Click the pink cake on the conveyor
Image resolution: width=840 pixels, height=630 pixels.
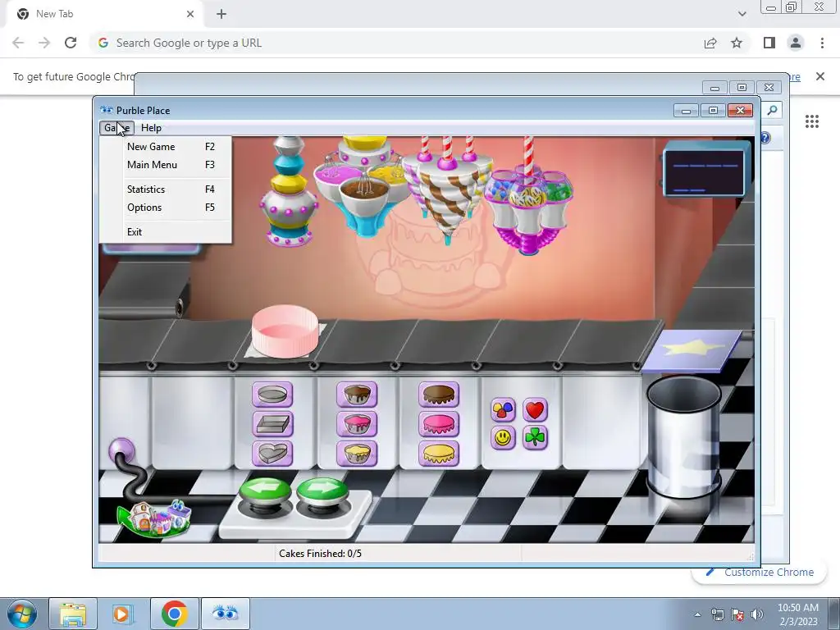(x=285, y=330)
